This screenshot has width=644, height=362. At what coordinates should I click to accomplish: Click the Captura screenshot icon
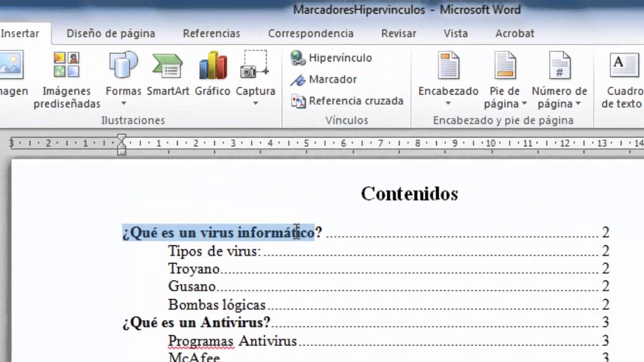click(255, 65)
